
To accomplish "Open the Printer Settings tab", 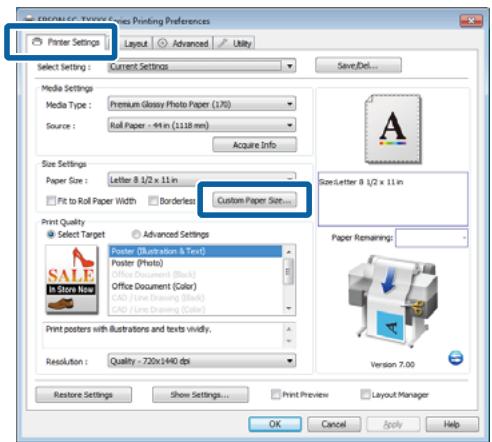I will click(67, 42).
